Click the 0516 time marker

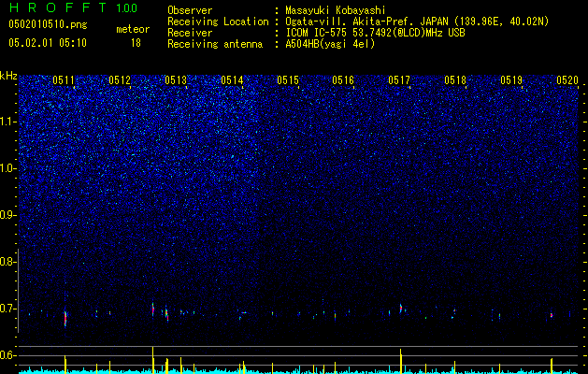[x=343, y=79]
